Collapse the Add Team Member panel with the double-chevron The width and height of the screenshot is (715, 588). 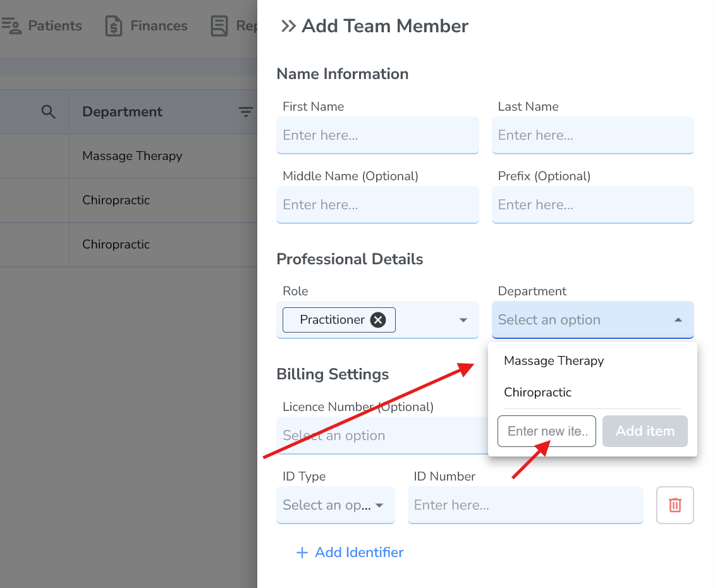pos(288,27)
